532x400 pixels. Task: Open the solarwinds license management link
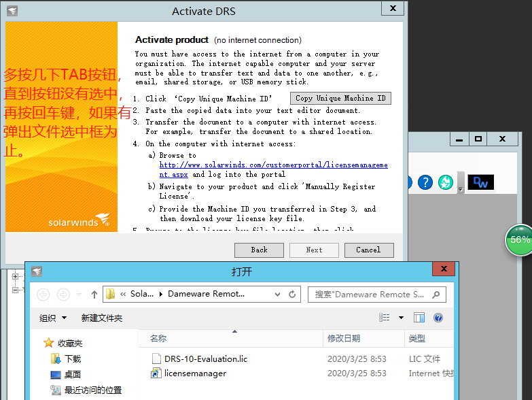[x=273, y=169]
